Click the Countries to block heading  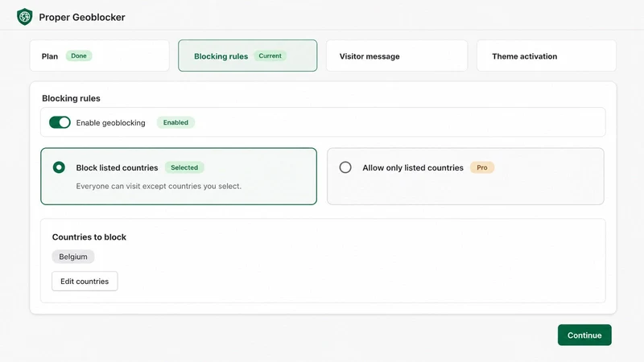[x=89, y=237]
